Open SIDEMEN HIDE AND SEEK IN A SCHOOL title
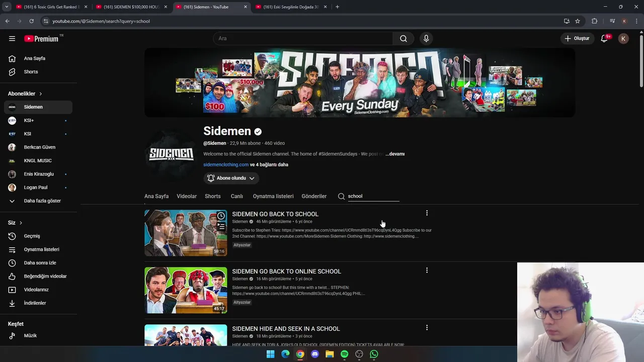This screenshot has height=362, width=644. coord(286,329)
